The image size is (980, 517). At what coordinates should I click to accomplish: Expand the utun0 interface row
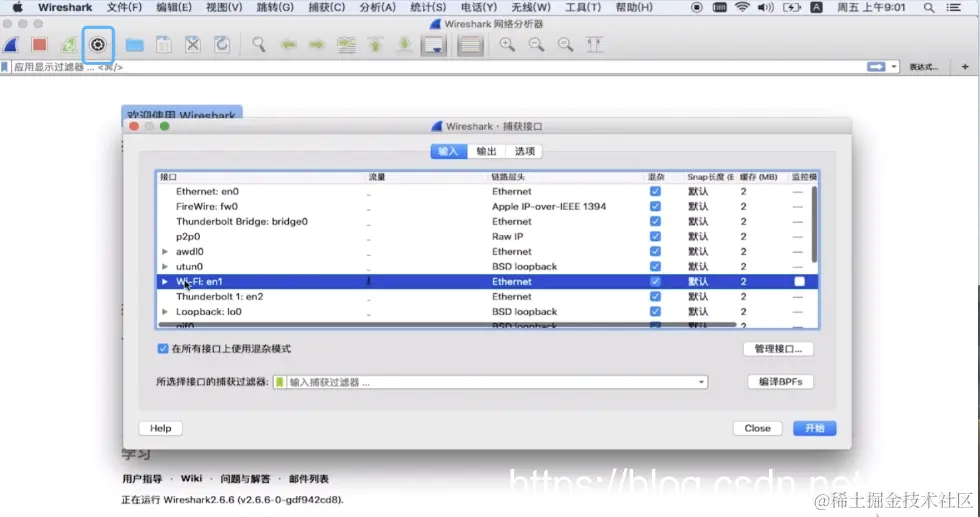[x=165, y=266]
